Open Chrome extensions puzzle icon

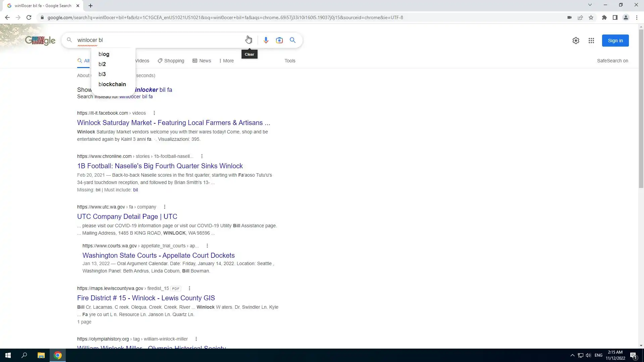[x=604, y=17]
